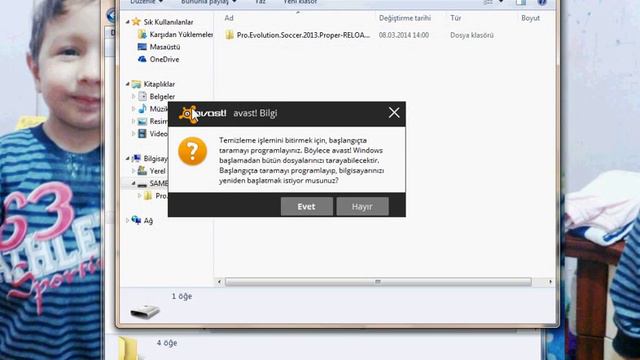Click the Resimler picture icon

pos(142,121)
